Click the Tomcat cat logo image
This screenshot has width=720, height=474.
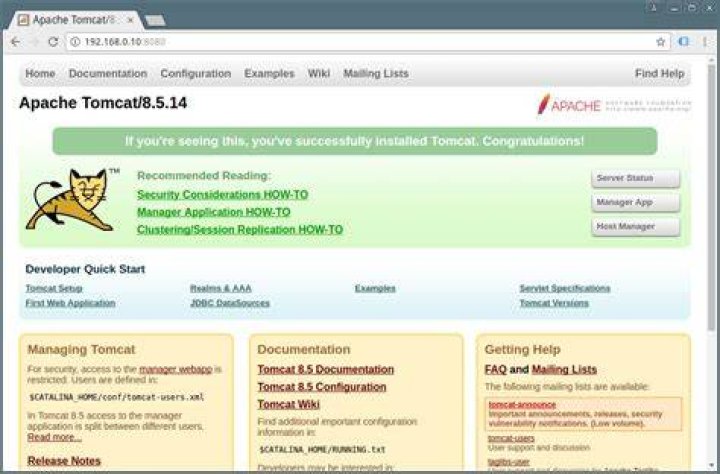72,199
